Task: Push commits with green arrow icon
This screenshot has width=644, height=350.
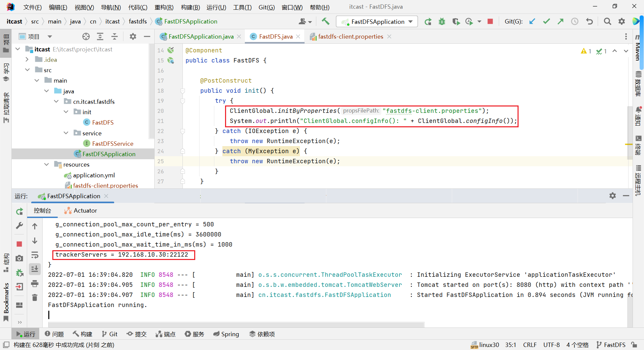Action: (x=560, y=21)
